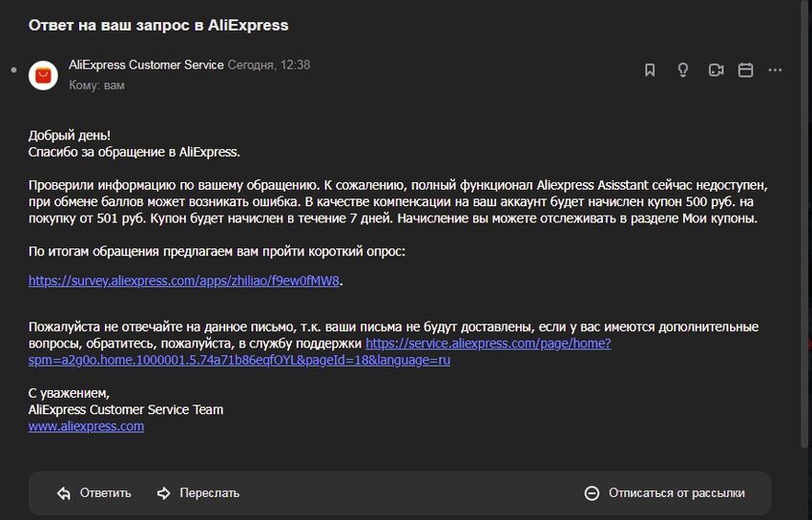Click the AliExpress sender avatar
The width and height of the screenshot is (812, 520).
point(44,74)
